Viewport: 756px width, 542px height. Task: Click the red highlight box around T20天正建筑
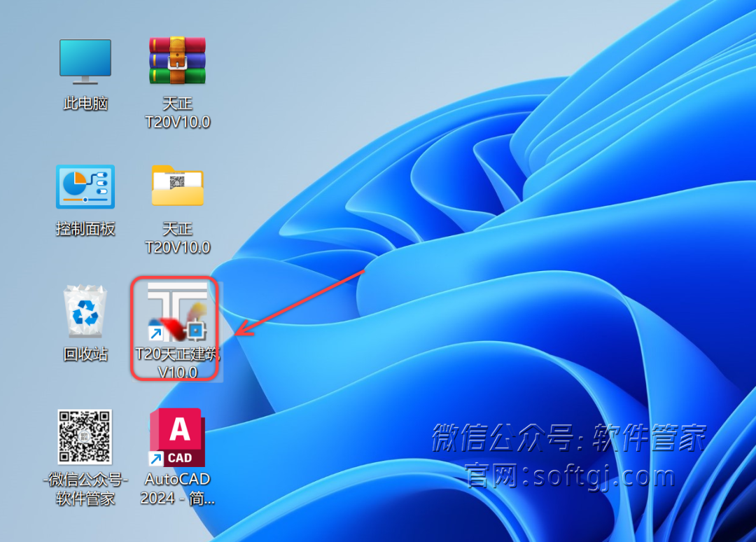click(133, 328)
